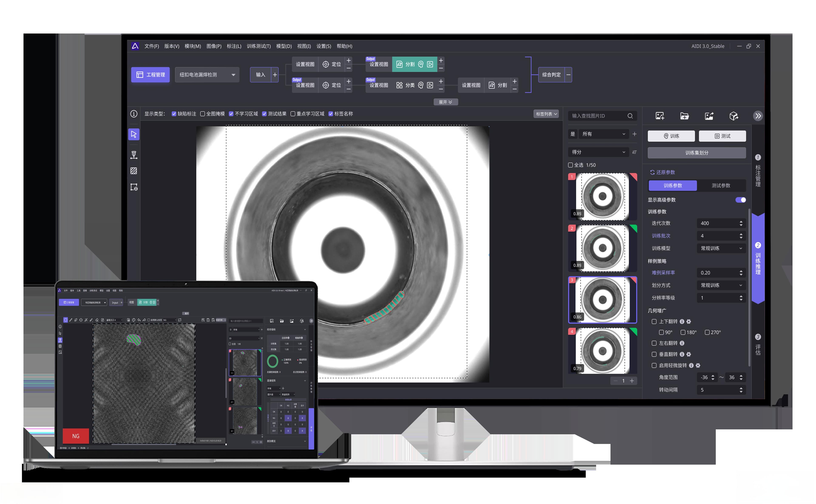Viewport: 816px width, 504px height.
Task: Click the 分类 classification module node
Action: point(406,85)
